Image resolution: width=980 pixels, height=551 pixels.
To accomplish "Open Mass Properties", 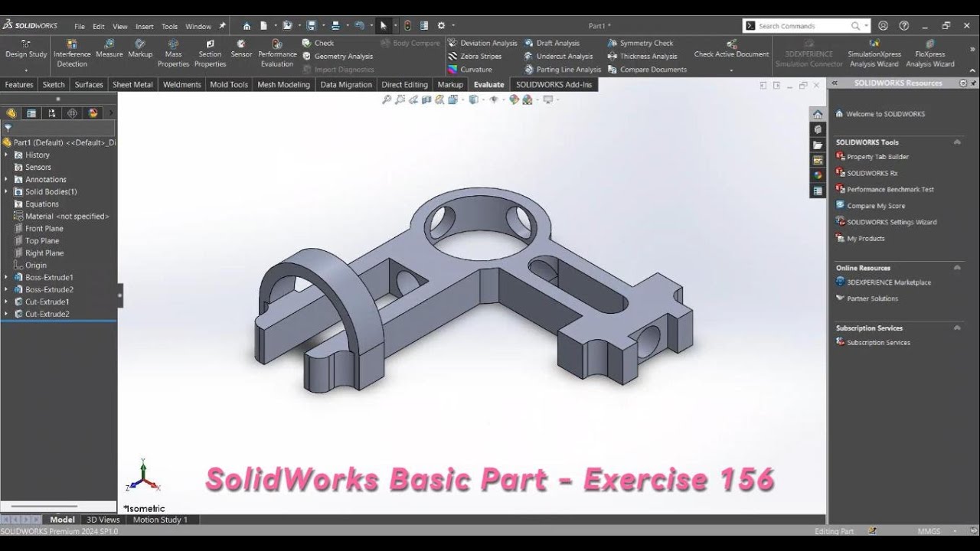I will (x=173, y=54).
